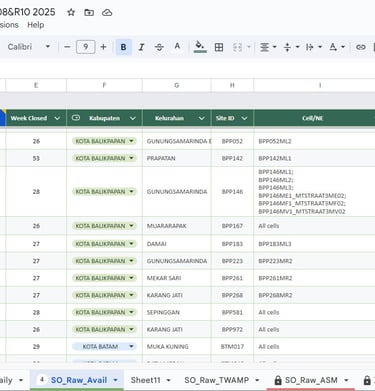Screen dimensions: 375x391
Task: Open Week Closed column filter arrow
Action: pos(57,118)
